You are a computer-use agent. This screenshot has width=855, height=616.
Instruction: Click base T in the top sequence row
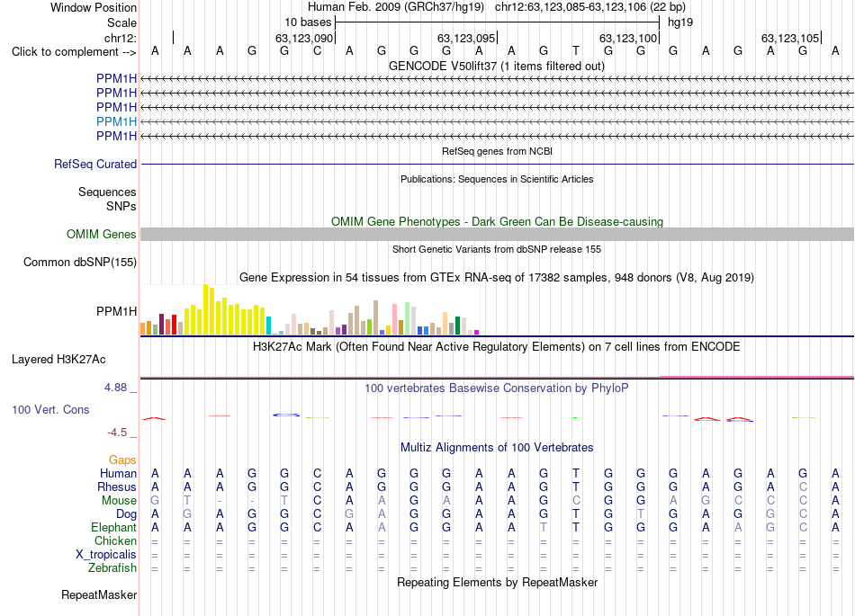[576, 51]
